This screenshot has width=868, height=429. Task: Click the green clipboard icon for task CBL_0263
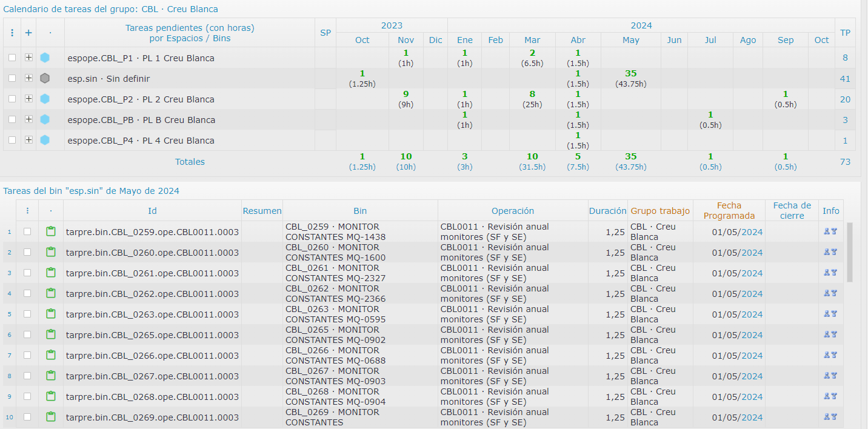pos(51,314)
